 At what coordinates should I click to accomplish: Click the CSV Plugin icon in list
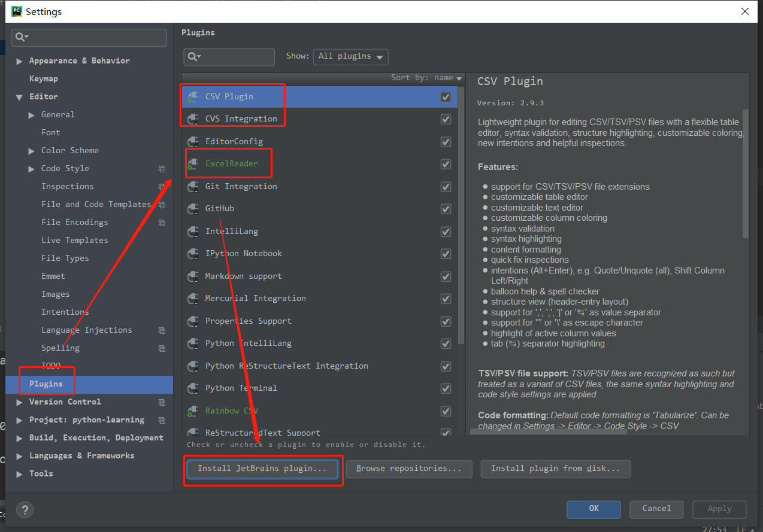pyautogui.click(x=193, y=97)
